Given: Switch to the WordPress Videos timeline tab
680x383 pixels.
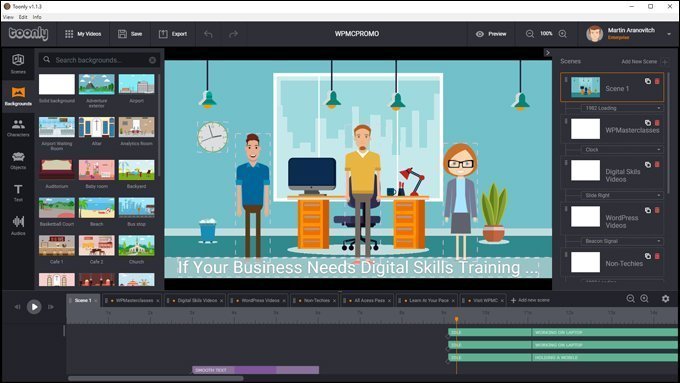Looking at the screenshot, I should tap(258, 301).
